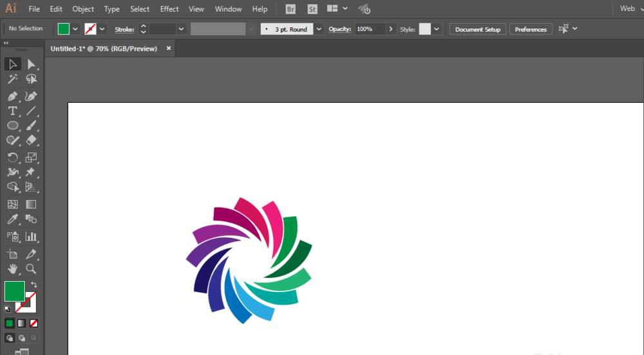Image resolution: width=644 pixels, height=355 pixels.
Task: Click the Document Setup button
Action: click(478, 29)
